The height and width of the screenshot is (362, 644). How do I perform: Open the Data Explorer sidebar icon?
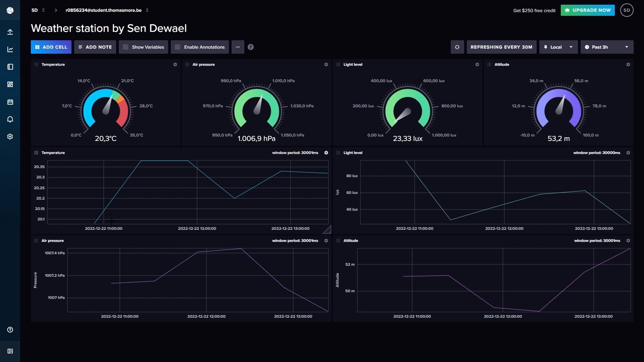pos(10,49)
